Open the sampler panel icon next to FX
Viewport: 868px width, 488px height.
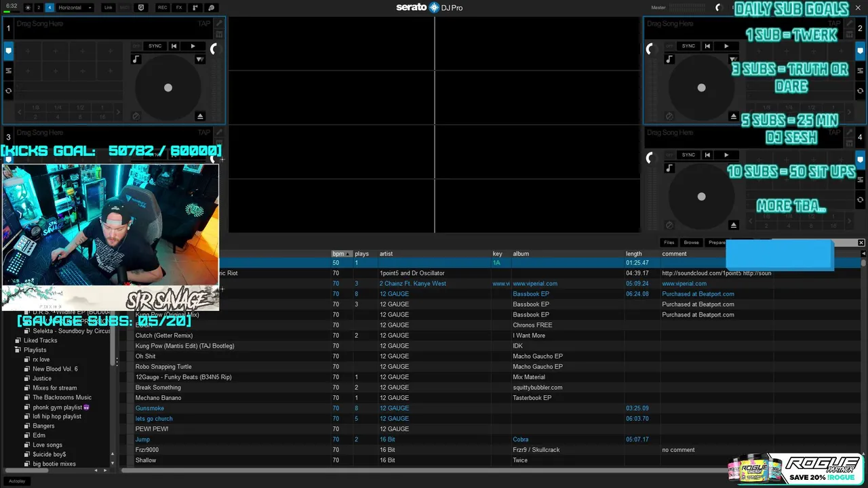pyautogui.click(x=195, y=7)
